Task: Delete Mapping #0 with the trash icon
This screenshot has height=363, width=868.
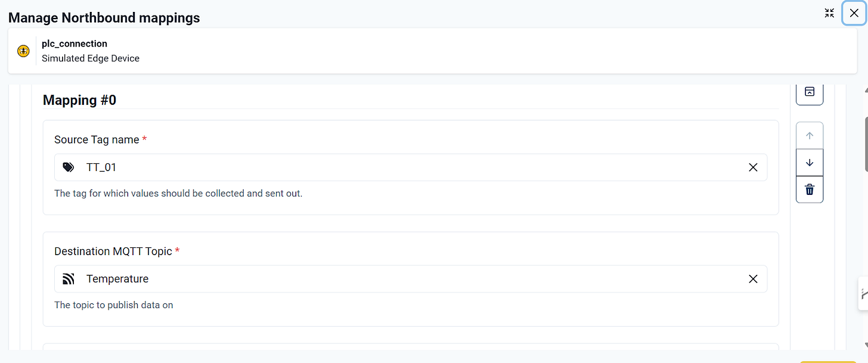Action: 810,190
